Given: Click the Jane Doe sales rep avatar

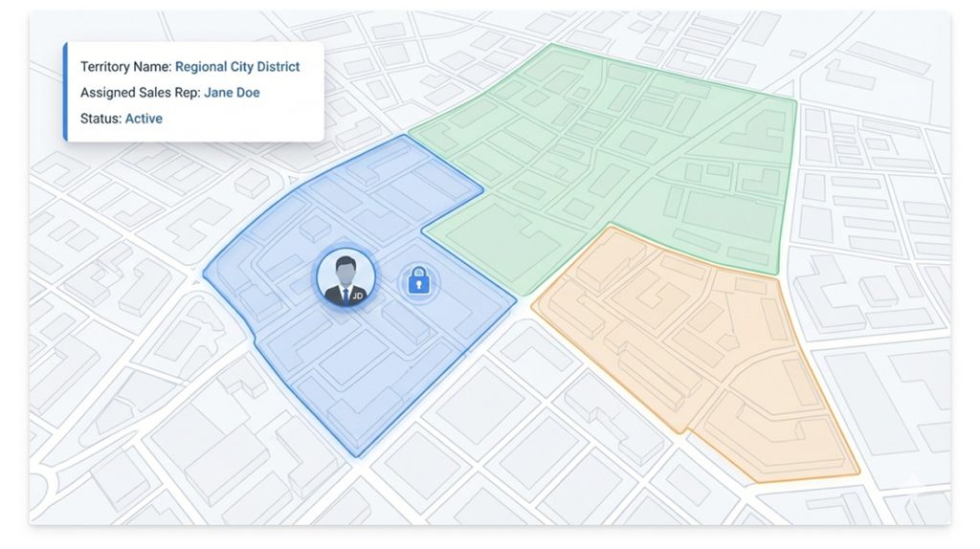Looking at the screenshot, I should (344, 276).
